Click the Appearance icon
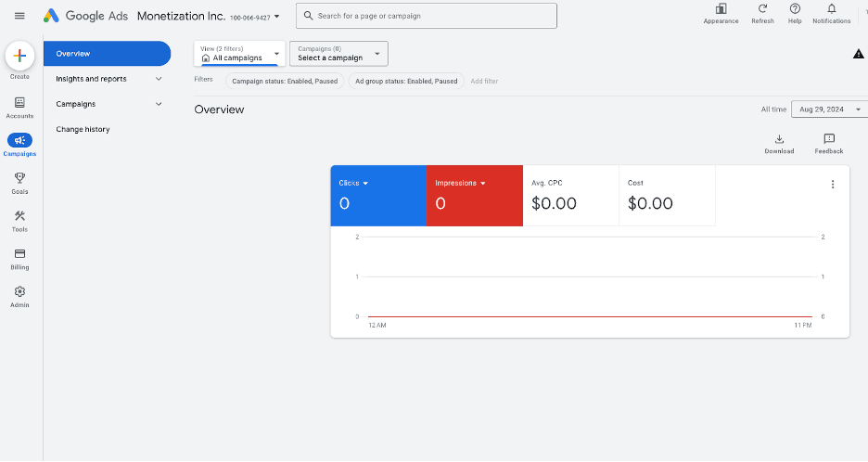Image resolution: width=868 pixels, height=462 pixels. coord(721,9)
